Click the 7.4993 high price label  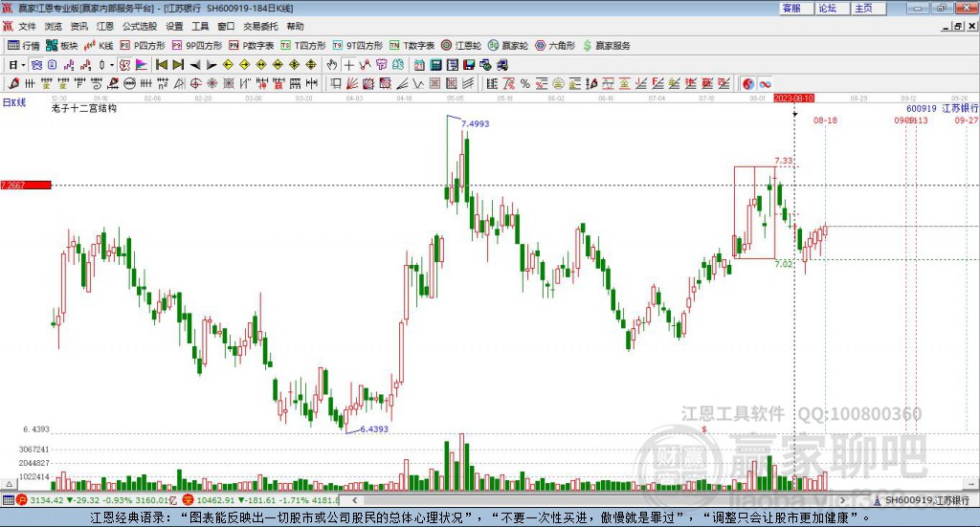click(475, 123)
